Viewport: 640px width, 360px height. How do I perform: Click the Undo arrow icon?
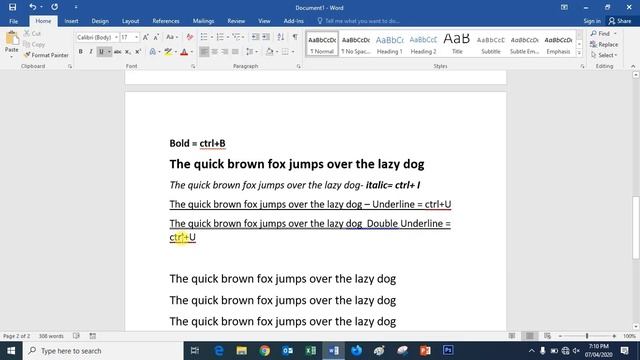[33, 7]
